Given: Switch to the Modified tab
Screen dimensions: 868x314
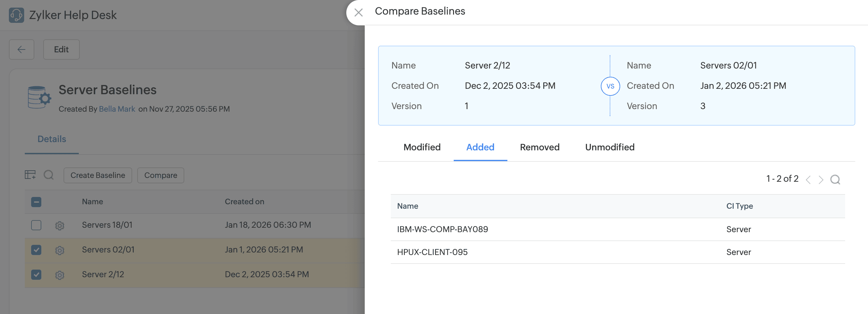Looking at the screenshot, I should click(422, 147).
